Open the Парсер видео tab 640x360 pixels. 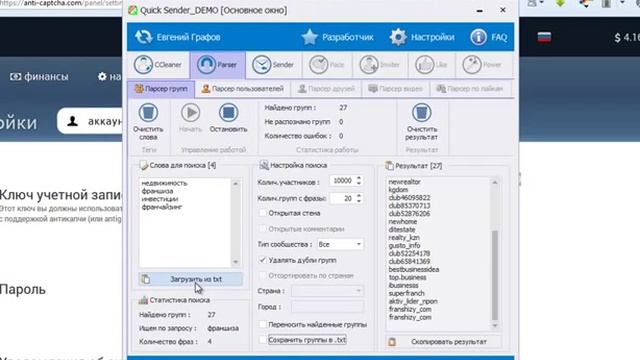(396, 89)
